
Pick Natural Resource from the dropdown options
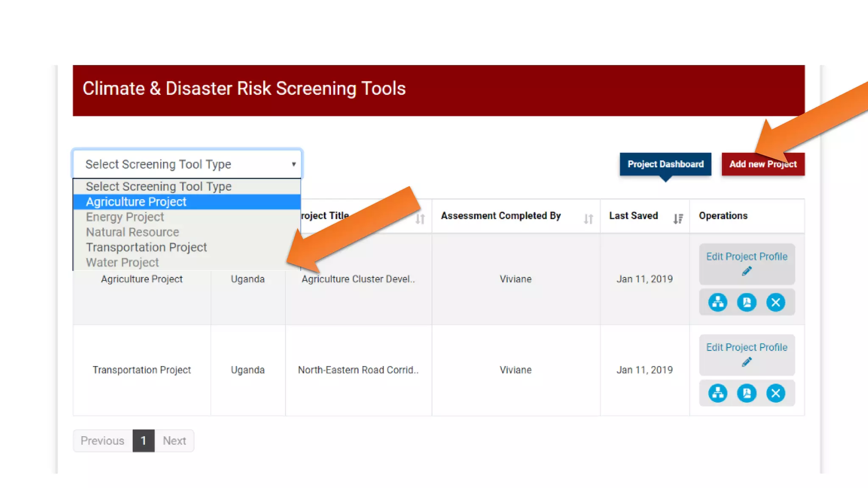pos(132,232)
